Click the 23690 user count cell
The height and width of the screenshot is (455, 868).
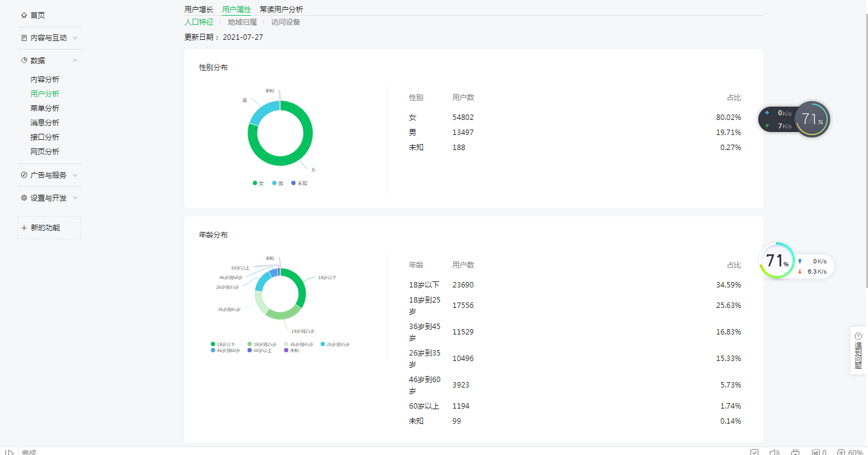463,285
